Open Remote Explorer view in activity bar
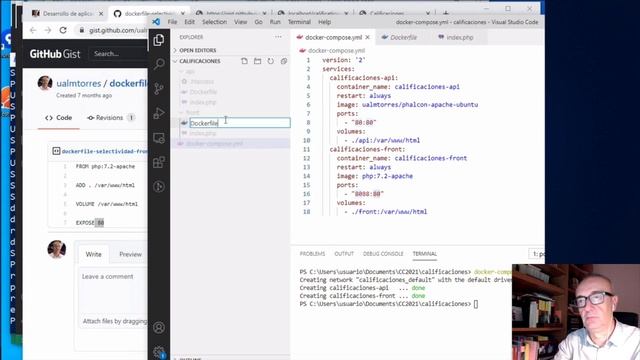 159,138
